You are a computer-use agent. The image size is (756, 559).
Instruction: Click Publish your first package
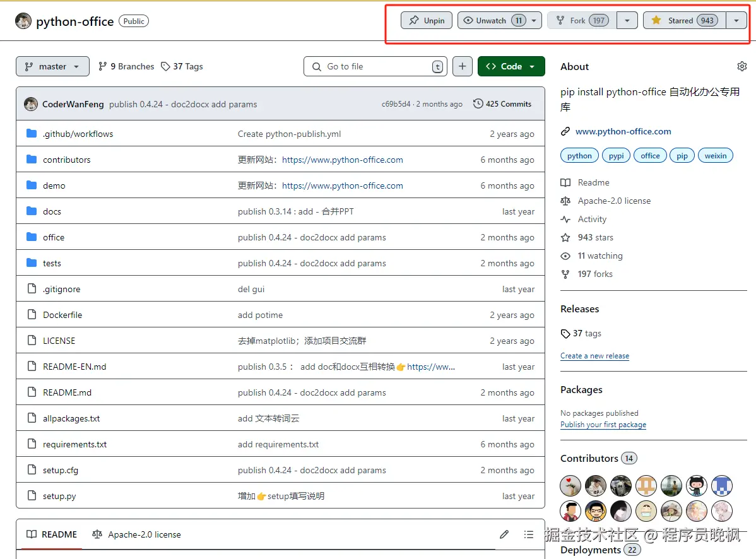pos(603,425)
